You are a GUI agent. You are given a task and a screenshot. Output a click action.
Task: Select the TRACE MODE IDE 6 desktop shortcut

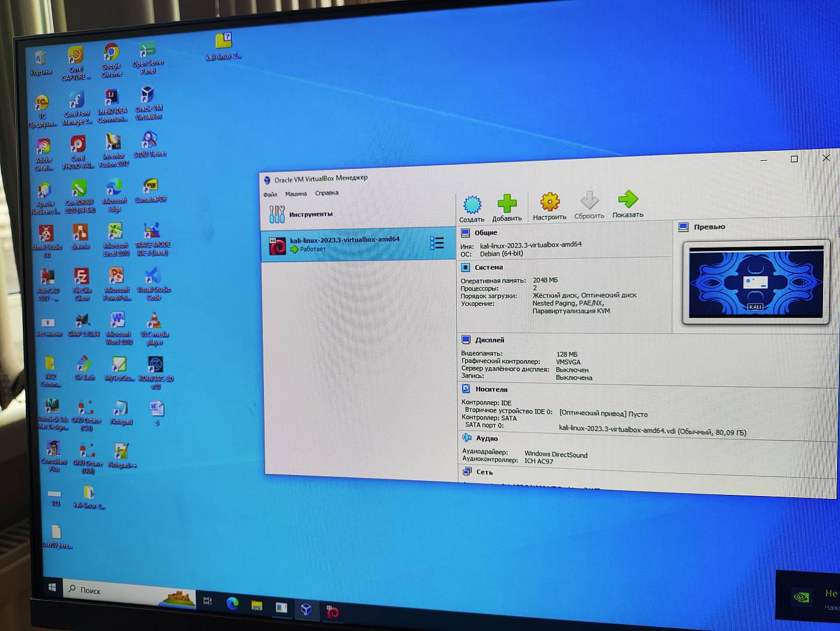pyautogui.click(x=152, y=240)
